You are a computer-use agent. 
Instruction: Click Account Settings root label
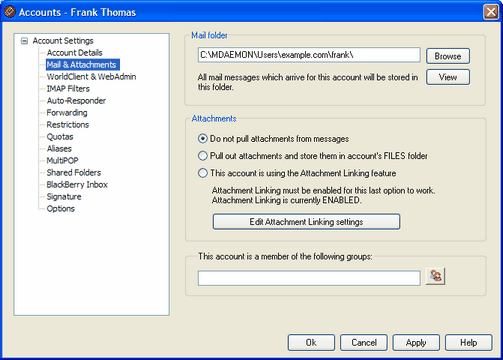coord(63,41)
